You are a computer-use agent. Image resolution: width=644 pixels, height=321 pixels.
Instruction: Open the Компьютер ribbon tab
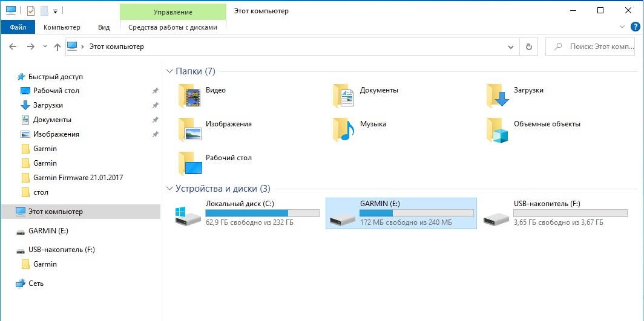coord(62,27)
